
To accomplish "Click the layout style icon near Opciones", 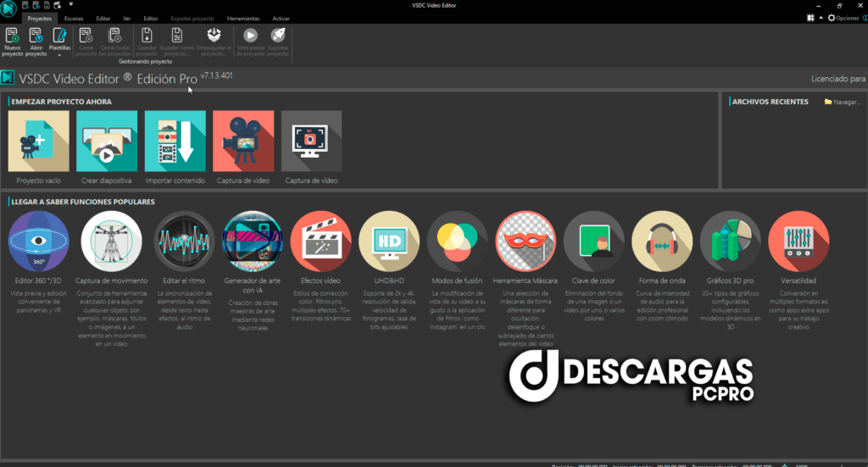I will pos(810,19).
